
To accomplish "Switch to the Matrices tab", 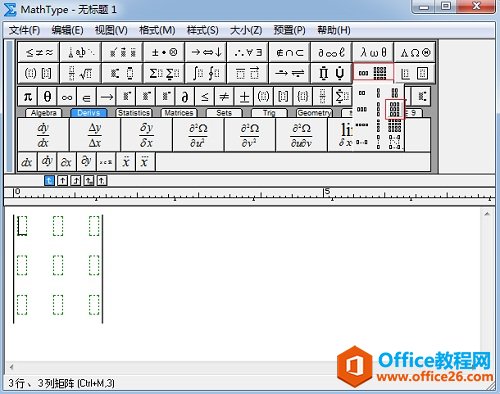I will coord(179,113).
